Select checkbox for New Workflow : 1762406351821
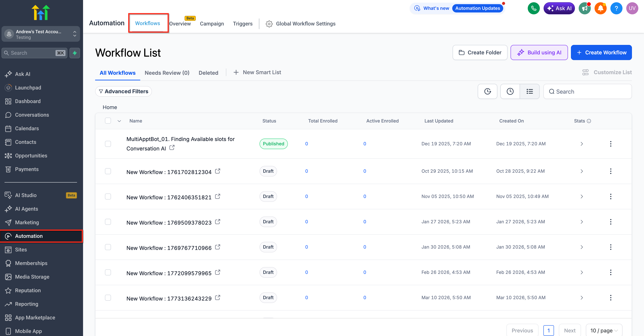 click(108, 197)
